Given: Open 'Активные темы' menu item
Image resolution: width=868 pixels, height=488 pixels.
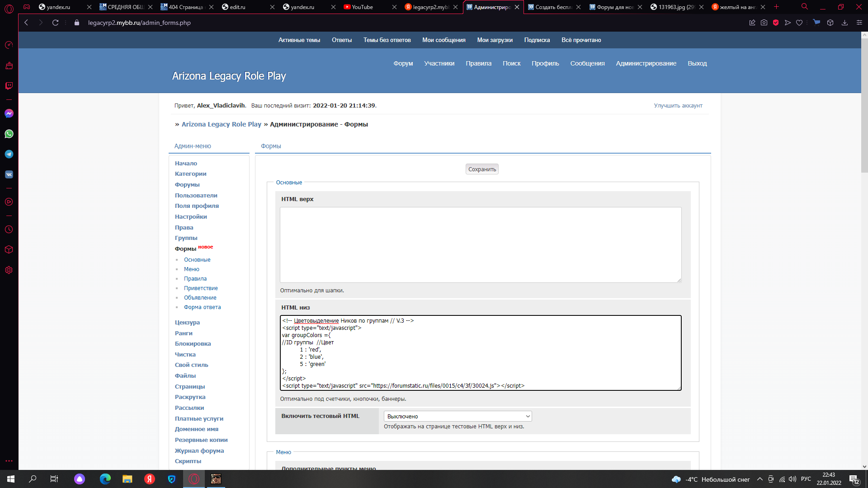Looking at the screenshot, I should 299,40.
